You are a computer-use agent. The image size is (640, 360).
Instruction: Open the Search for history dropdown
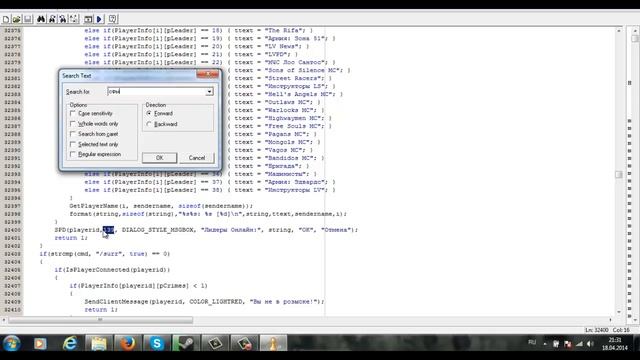click(x=209, y=91)
